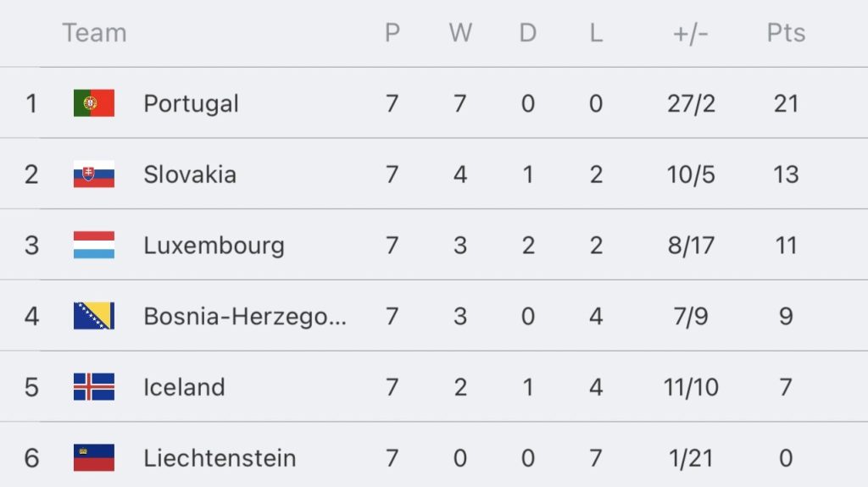
Task: Click Iceland's 11/10 goal difference
Action: [691, 387]
